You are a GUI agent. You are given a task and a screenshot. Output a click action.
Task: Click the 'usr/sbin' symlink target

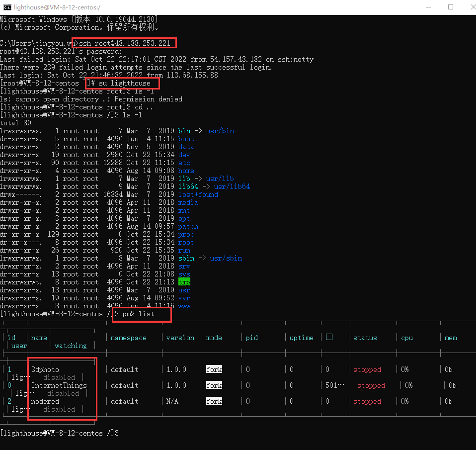click(226, 258)
